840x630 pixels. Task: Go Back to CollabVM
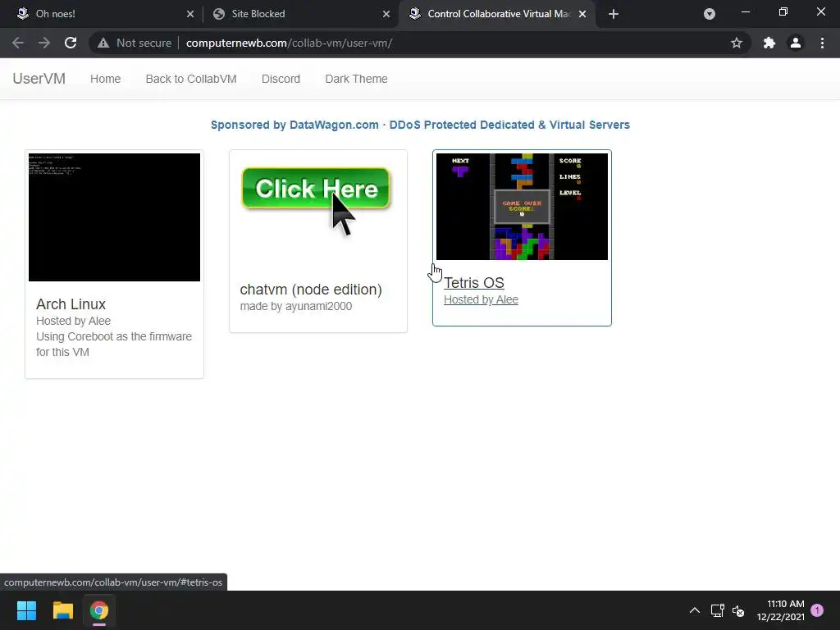[x=191, y=79]
